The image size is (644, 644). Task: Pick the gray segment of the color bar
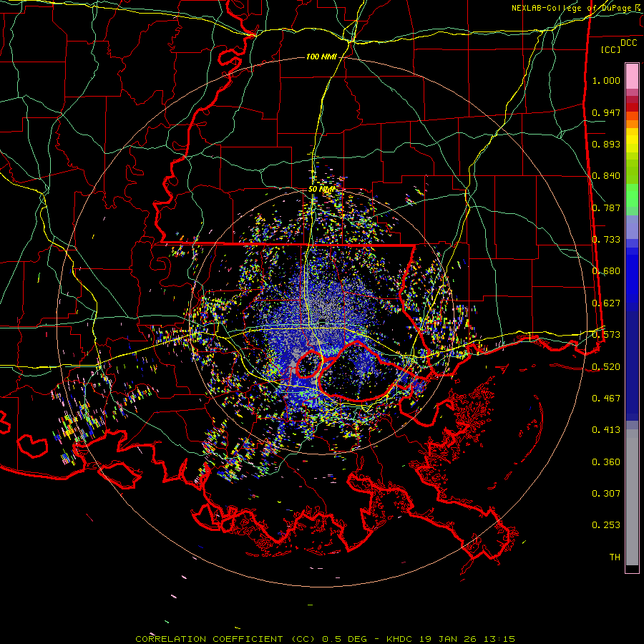[632, 497]
